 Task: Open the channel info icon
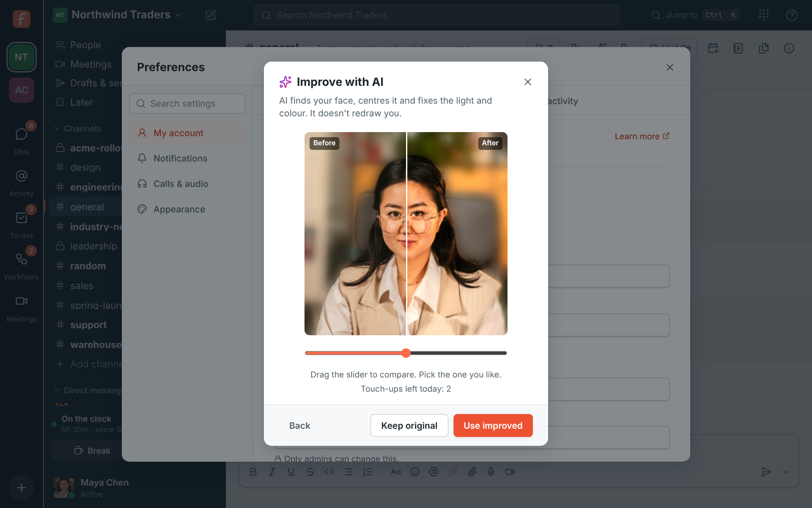coord(789,48)
